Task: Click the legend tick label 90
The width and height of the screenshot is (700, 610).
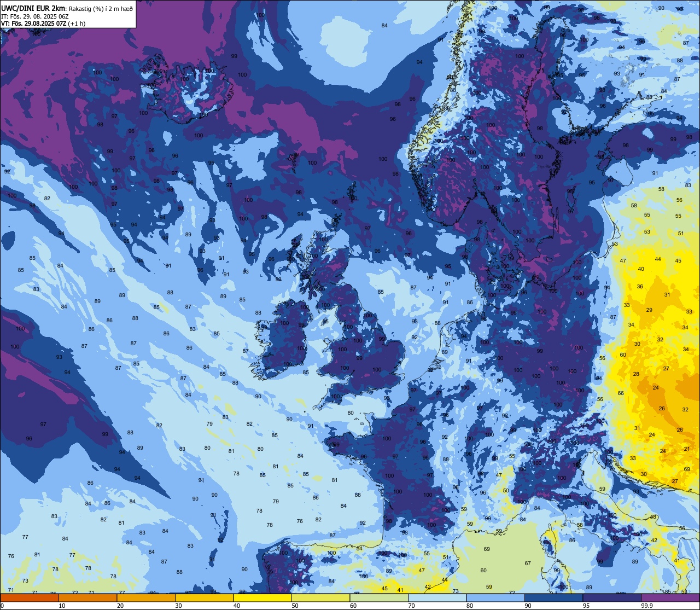Action: point(528,606)
